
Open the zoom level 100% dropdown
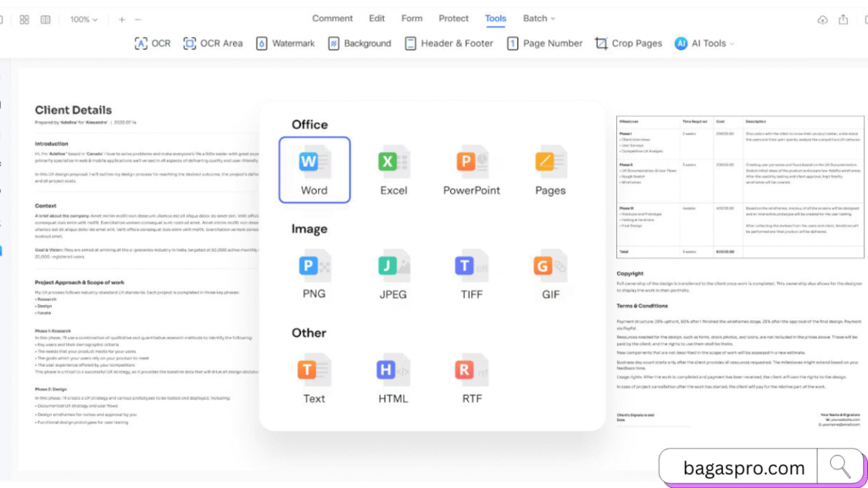pyautogui.click(x=83, y=19)
